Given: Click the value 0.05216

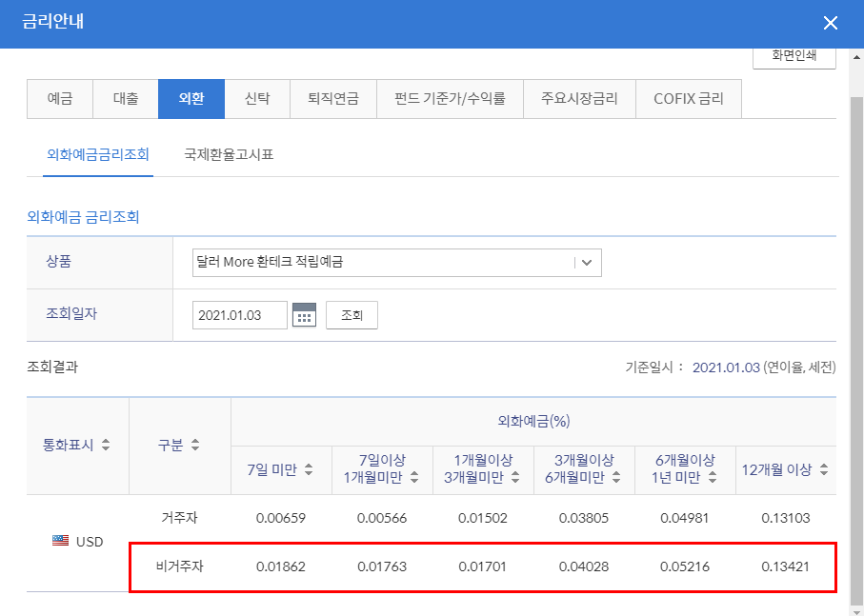Looking at the screenshot, I should tap(684, 566).
